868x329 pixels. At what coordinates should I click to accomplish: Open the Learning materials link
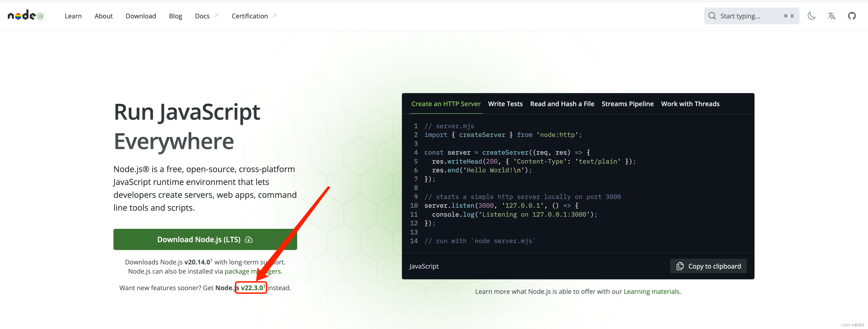click(x=651, y=291)
